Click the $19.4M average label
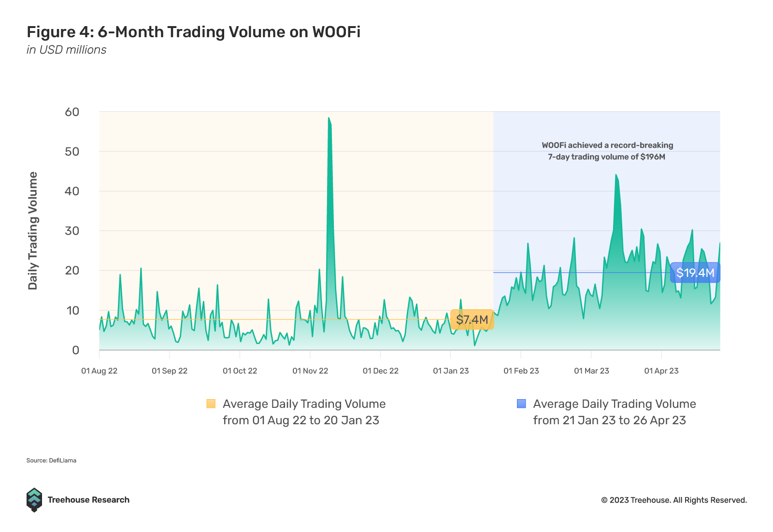The width and height of the screenshot is (773, 532). click(x=695, y=273)
